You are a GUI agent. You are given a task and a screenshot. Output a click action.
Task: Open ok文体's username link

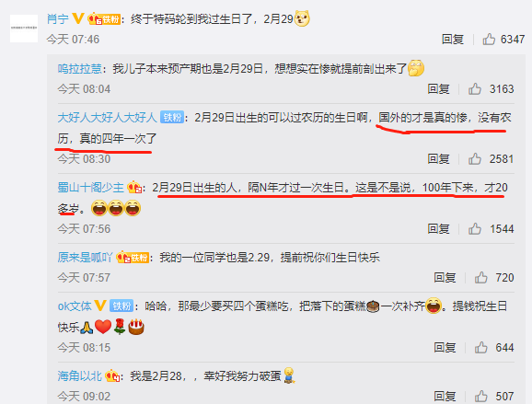coord(75,306)
